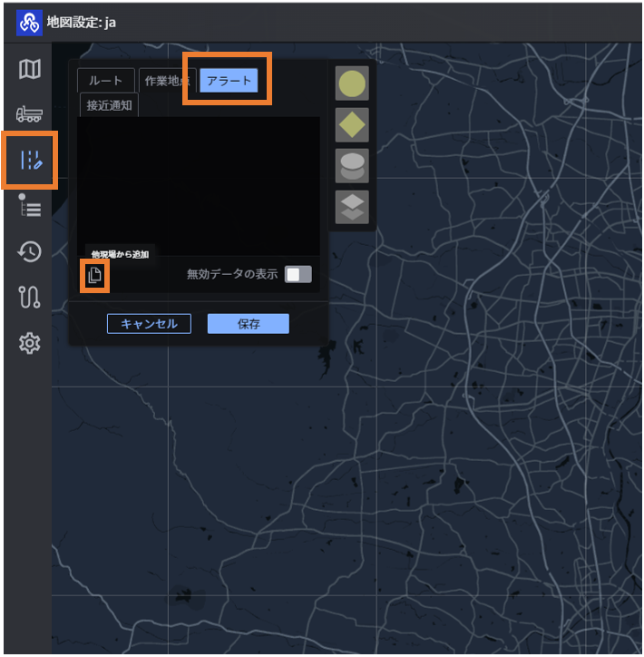The image size is (644, 657).
Task: Open the truck vehicles sidebar icon
Action: 29,114
